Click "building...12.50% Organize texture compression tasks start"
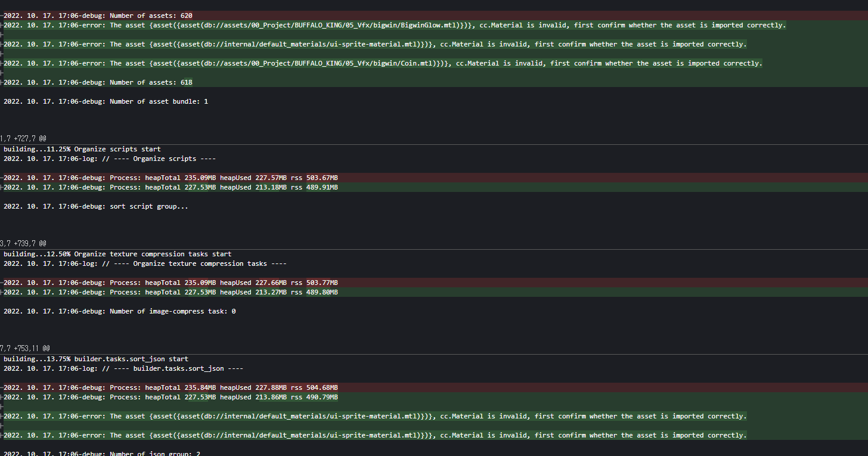Image resolution: width=868 pixels, height=456 pixels. pyautogui.click(x=117, y=254)
